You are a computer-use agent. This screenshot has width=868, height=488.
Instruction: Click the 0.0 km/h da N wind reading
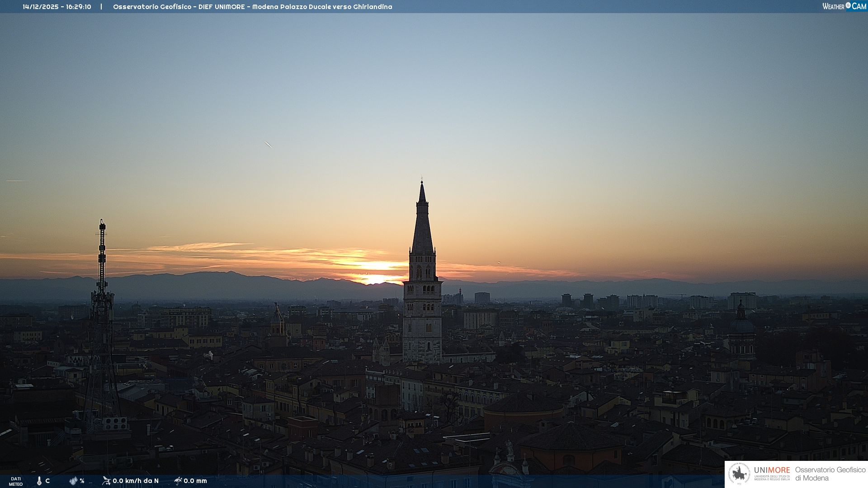[x=136, y=481]
